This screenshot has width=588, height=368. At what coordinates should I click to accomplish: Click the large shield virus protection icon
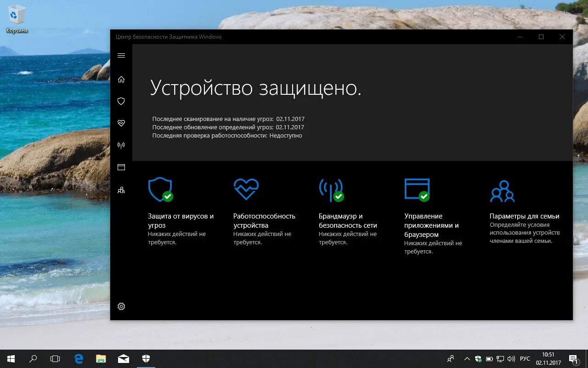click(160, 190)
